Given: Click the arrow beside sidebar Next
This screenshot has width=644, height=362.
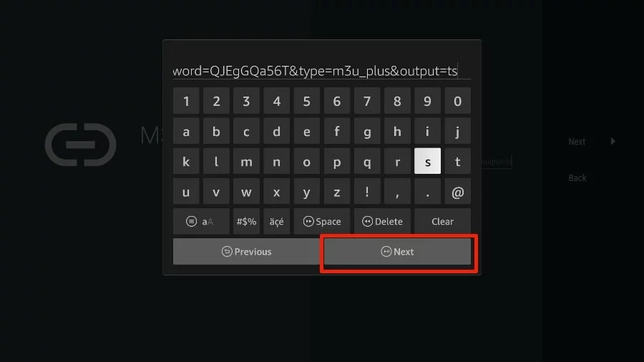Looking at the screenshot, I should coord(613,141).
